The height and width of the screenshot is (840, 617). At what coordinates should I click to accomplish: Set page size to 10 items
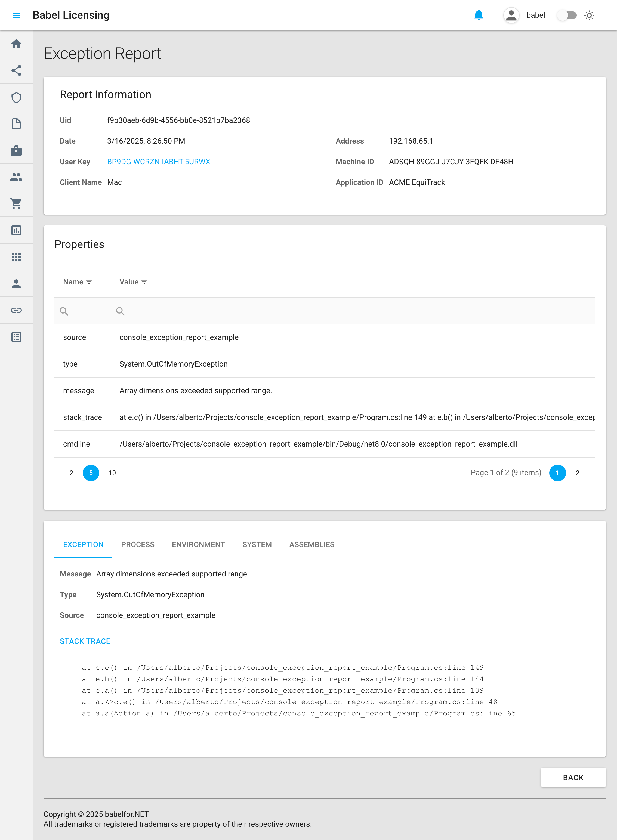[112, 473]
